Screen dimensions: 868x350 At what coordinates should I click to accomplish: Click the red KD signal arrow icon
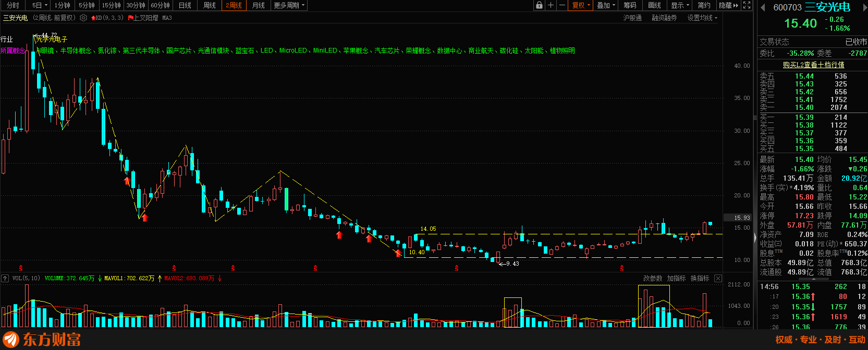(x=93, y=18)
